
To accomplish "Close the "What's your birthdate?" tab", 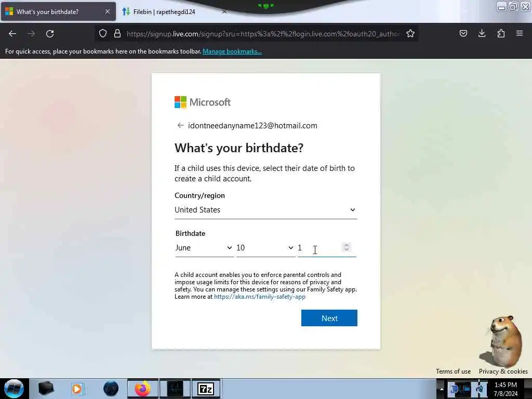I will (108, 11).
